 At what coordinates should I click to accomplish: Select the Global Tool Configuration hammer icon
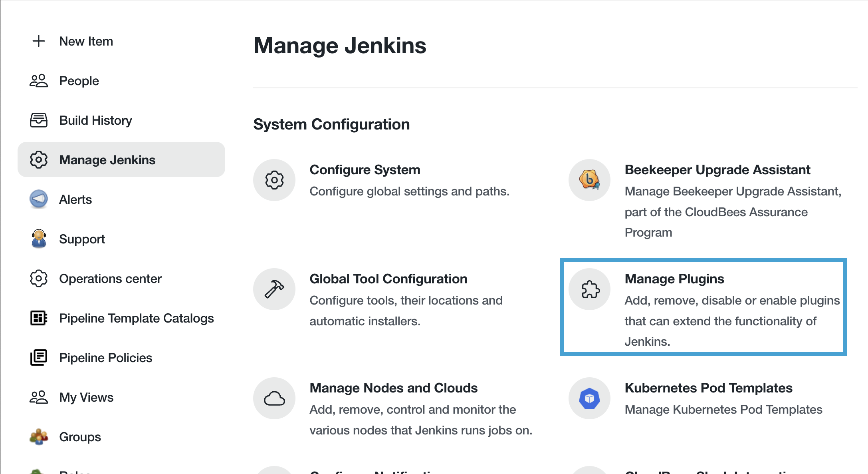[x=274, y=289]
